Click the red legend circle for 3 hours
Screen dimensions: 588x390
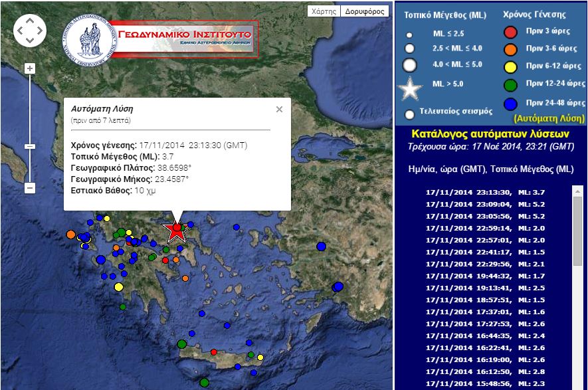(x=510, y=31)
